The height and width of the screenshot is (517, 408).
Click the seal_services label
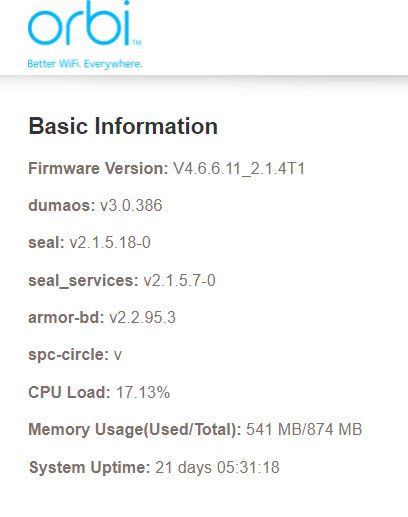click(83, 280)
